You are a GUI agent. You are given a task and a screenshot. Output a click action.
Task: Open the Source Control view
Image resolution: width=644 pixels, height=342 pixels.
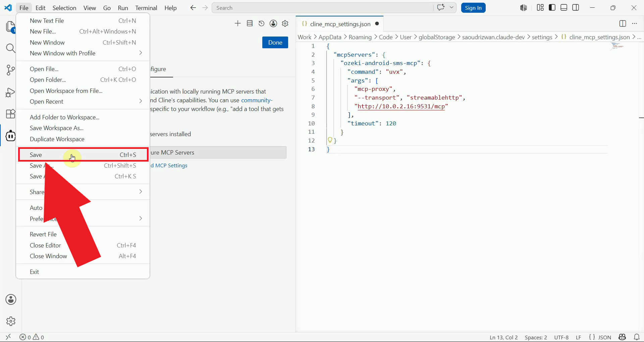point(10,70)
